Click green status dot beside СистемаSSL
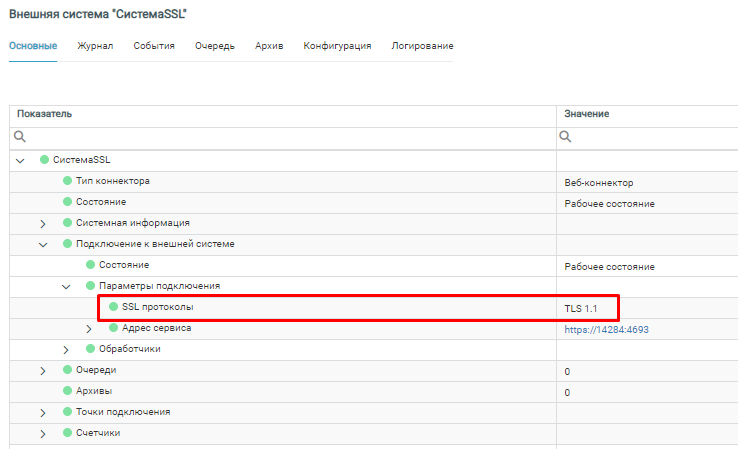 pyautogui.click(x=44, y=160)
